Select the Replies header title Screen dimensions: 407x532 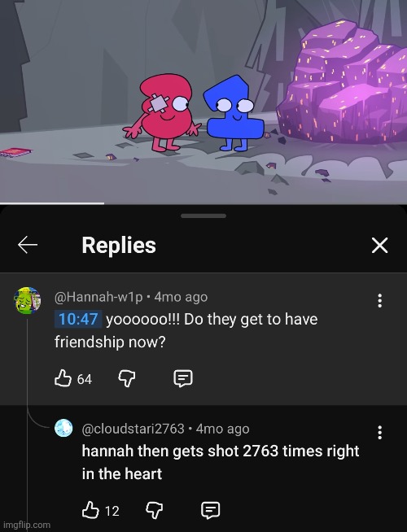pyautogui.click(x=119, y=245)
